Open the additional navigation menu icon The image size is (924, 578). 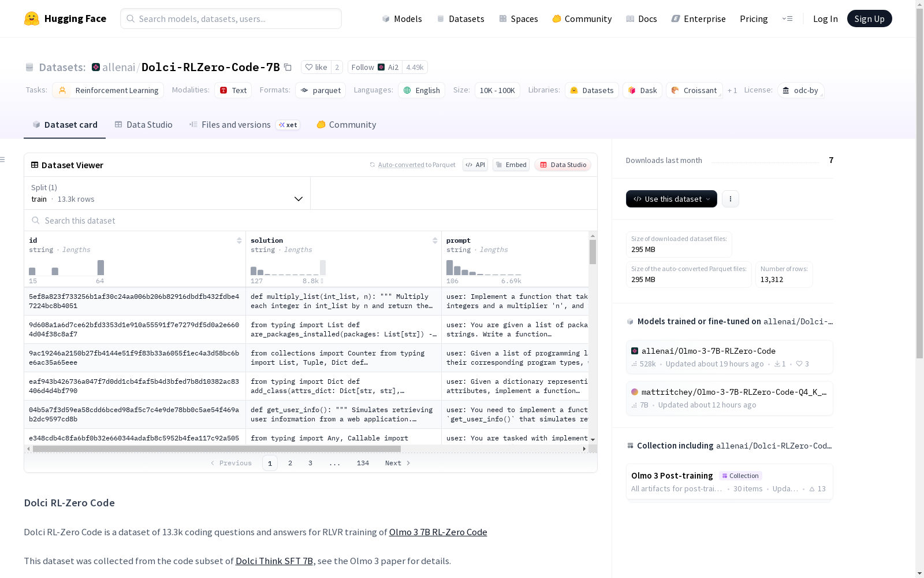(787, 18)
